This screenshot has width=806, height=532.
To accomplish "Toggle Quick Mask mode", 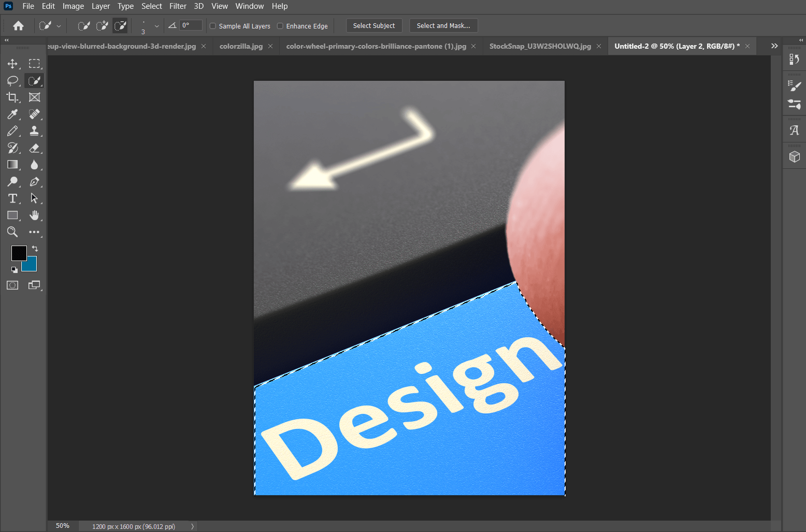I will (12, 285).
